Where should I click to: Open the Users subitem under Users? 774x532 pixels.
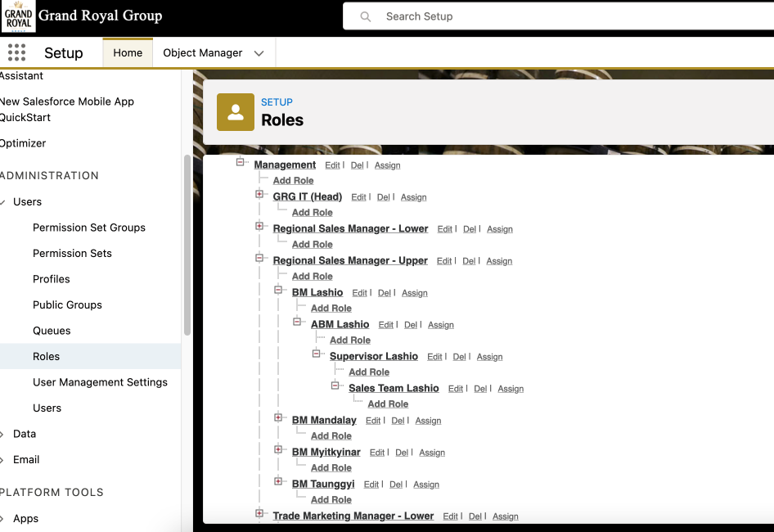coord(47,408)
